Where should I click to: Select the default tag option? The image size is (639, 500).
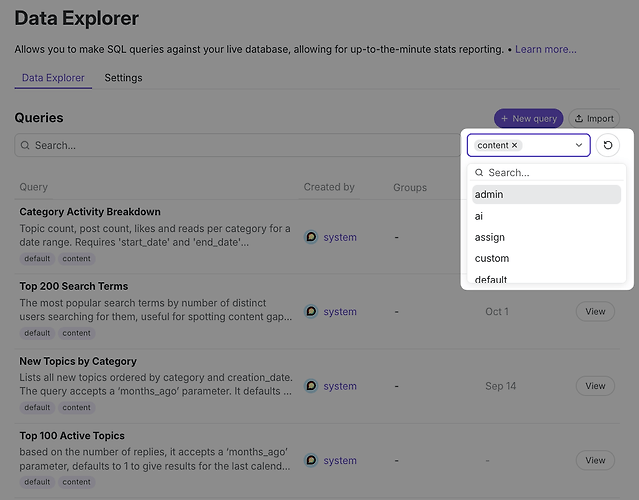(x=546, y=279)
